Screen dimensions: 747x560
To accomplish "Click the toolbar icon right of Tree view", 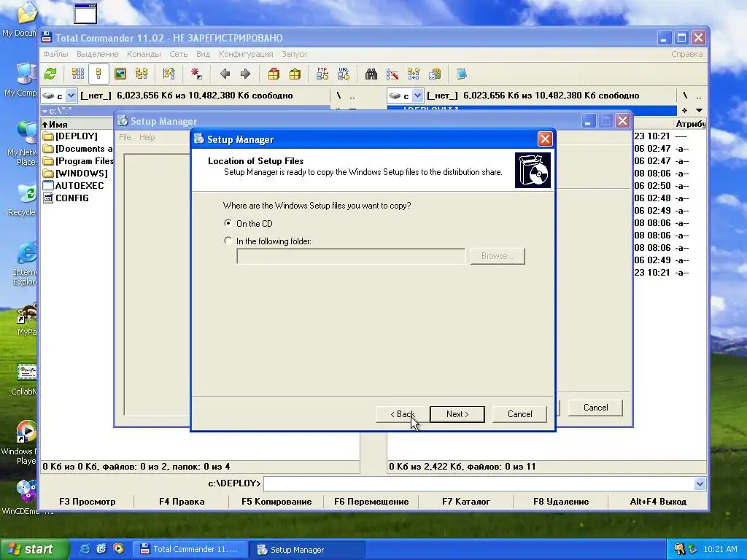I will (169, 74).
